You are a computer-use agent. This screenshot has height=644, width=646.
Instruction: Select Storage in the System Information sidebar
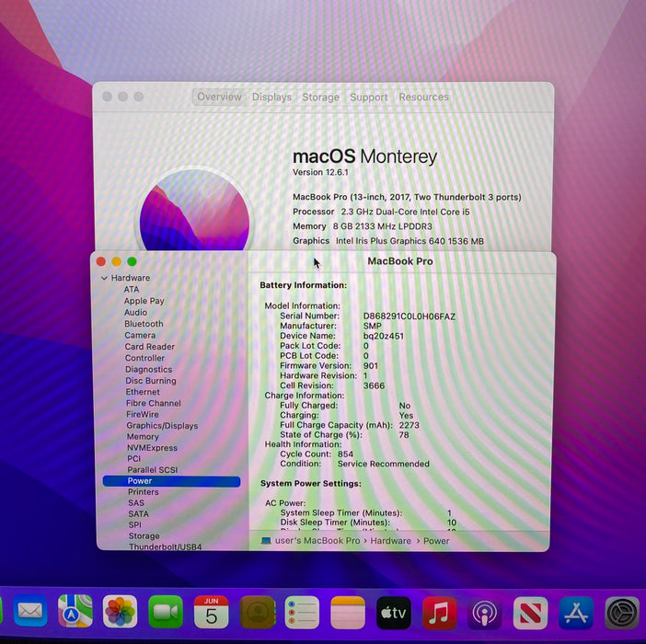coord(144,536)
